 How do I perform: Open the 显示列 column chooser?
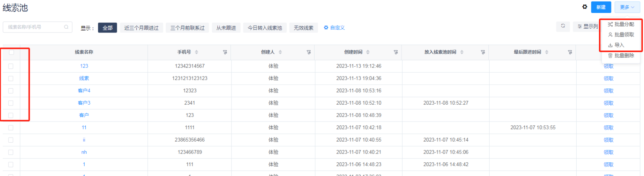click(x=587, y=26)
